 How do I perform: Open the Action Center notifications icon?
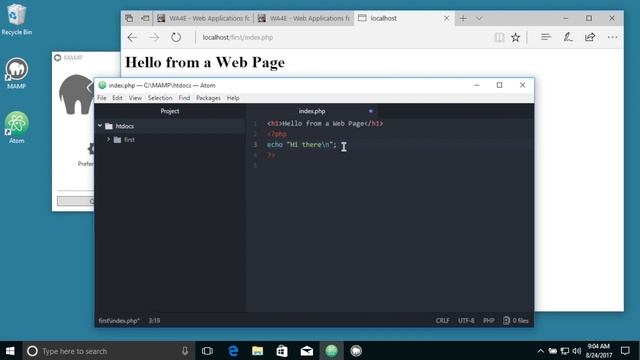625,351
